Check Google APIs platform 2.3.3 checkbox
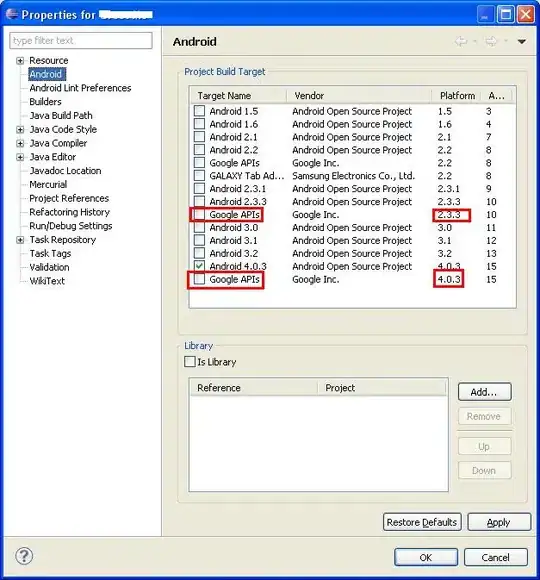540x580 pixels. (199, 214)
